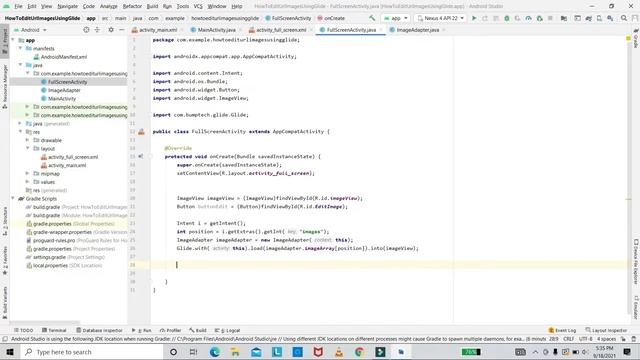This screenshot has height=360, width=640.
Task: Open the app run configuration dropdown
Action: [396, 18]
